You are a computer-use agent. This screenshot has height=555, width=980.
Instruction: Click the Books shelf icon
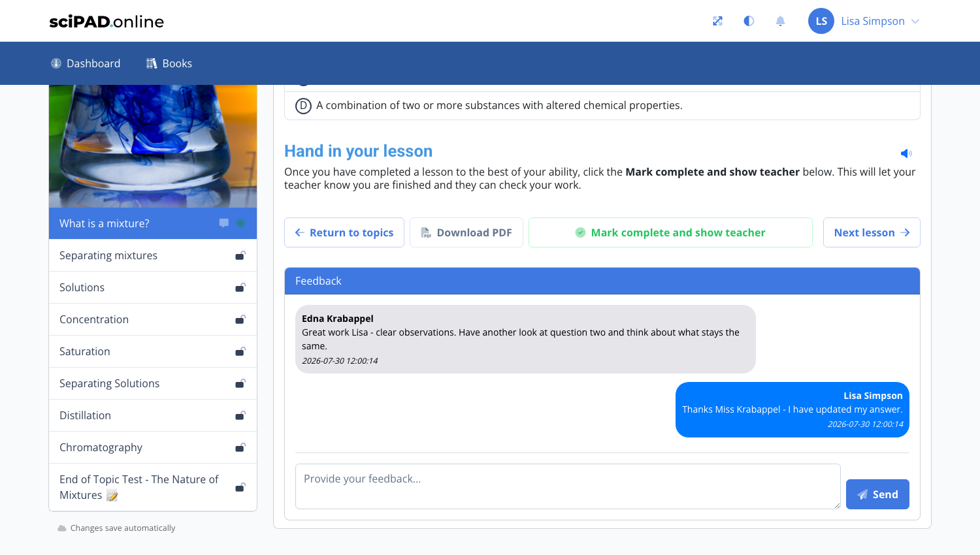[x=152, y=63]
